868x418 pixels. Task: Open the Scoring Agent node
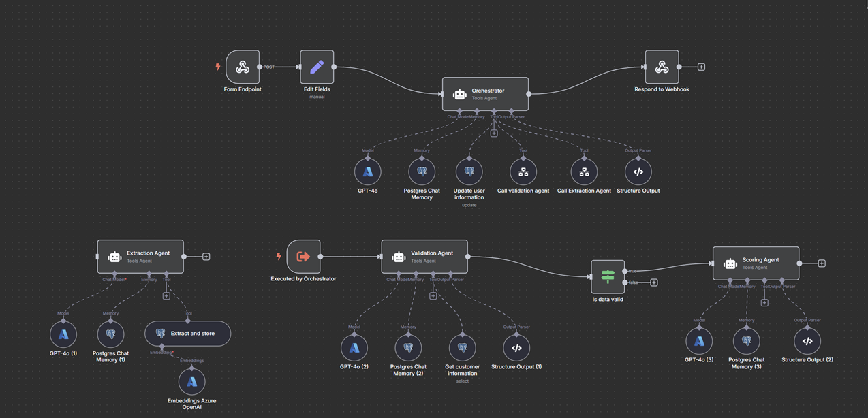756,263
